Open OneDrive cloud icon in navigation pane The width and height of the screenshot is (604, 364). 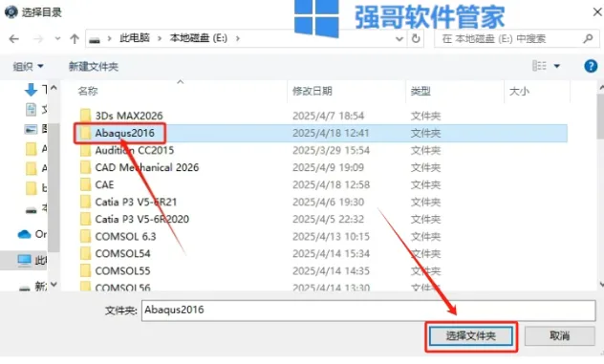tap(24, 234)
